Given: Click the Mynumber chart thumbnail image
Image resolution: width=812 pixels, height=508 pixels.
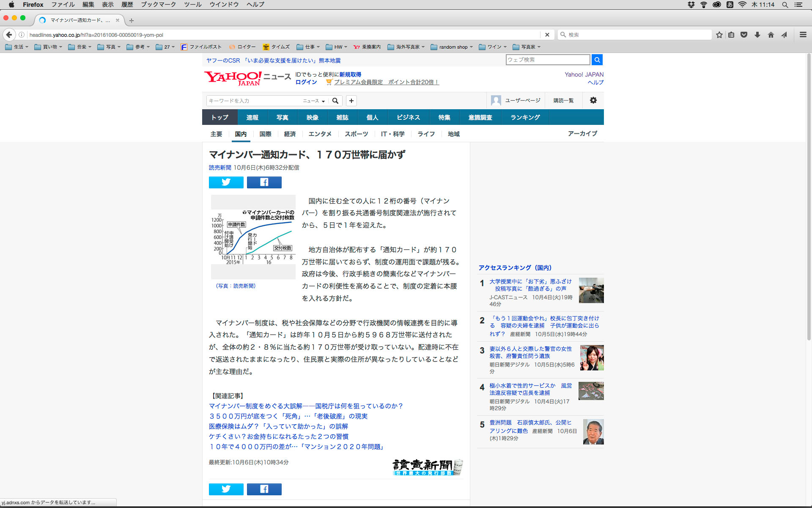Looking at the screenshot, I should (253, 237).
